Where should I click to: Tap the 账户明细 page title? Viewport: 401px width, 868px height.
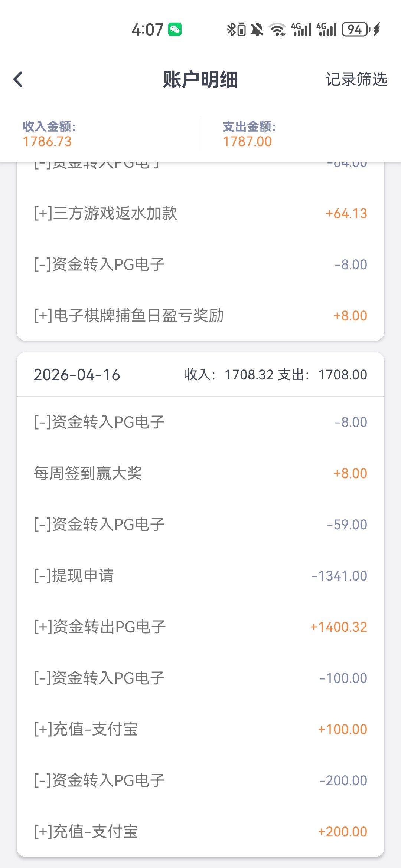pos(200,79)
